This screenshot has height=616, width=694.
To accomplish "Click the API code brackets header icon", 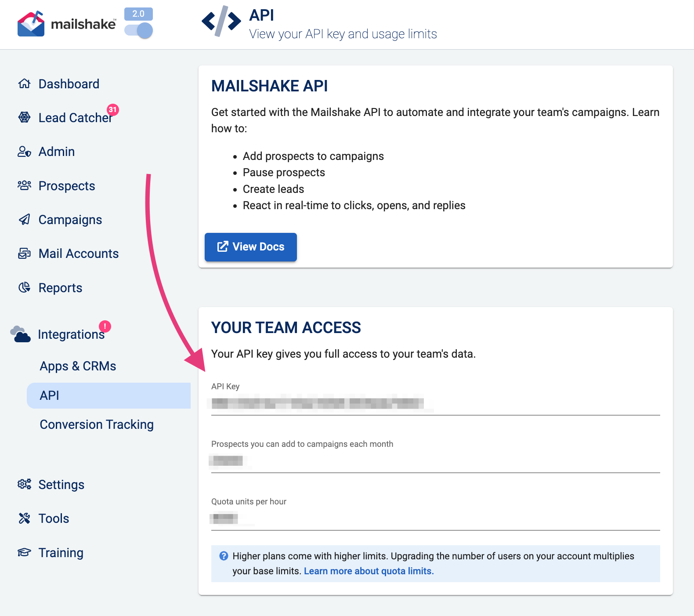I will pos(221,21).
